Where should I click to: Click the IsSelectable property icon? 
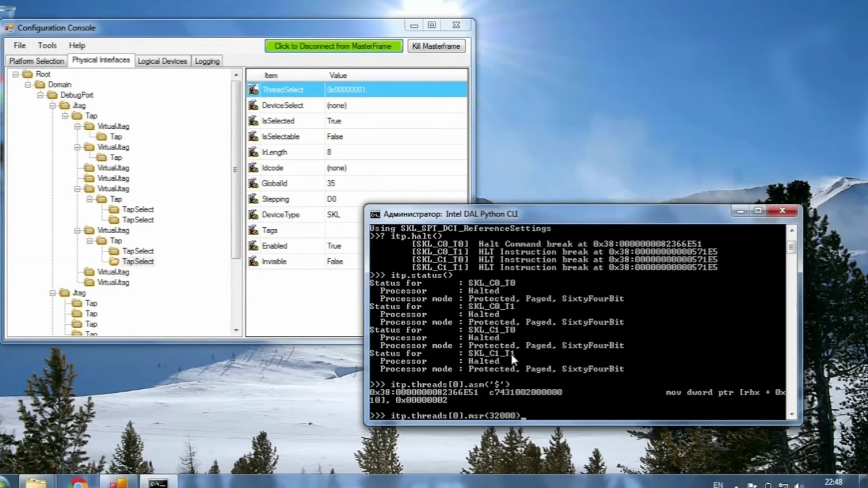254,136
